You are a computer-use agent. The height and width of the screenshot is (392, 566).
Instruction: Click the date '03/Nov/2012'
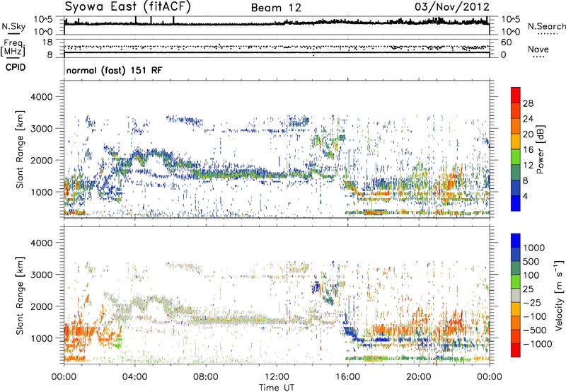(452, 7)
